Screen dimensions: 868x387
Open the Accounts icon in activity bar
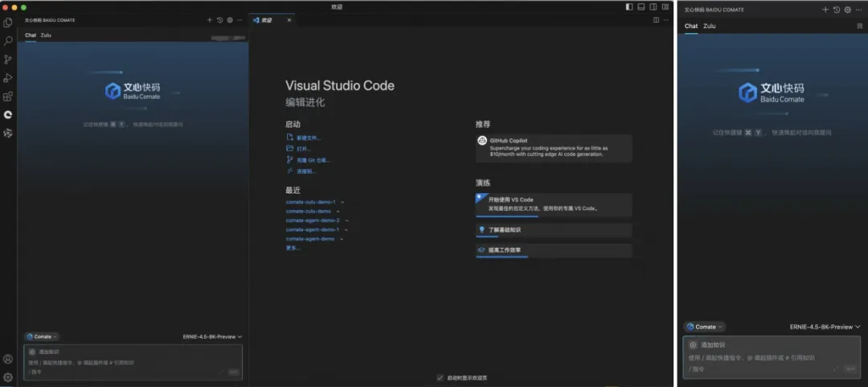click(8, 359)
